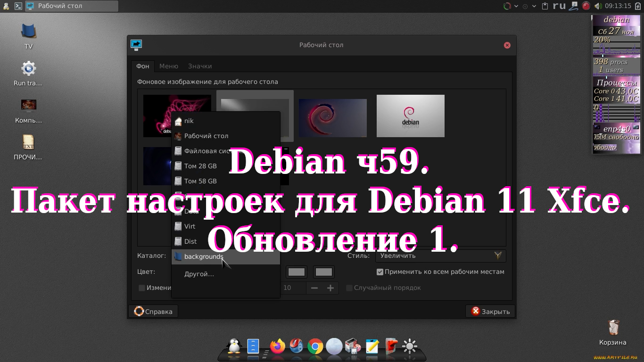Click the white sphere dock icon
644x362 pixels.
point(334,346)
